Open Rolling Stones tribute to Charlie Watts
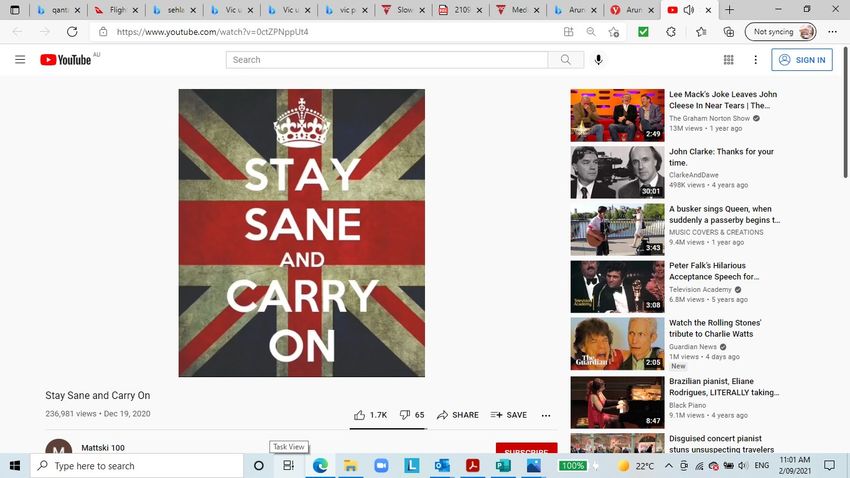 714,328
